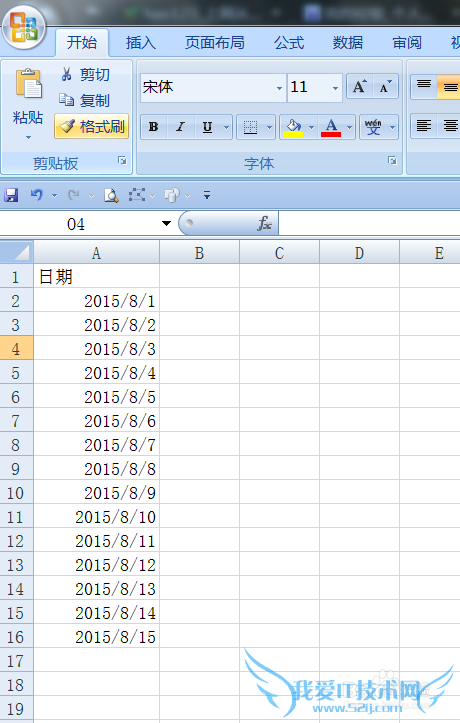
Task: Open the Office button menu
Action: click(24, 27)
